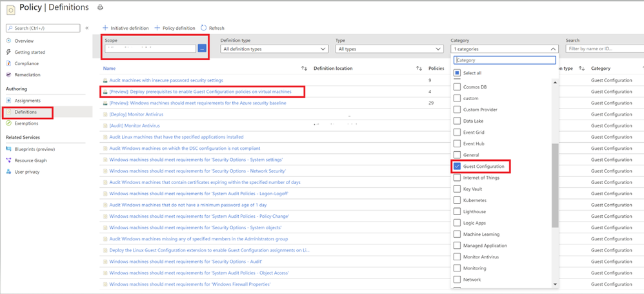Sort by the Name column arrows
This screenshot has width=644, height=294.
pos(305,68)
